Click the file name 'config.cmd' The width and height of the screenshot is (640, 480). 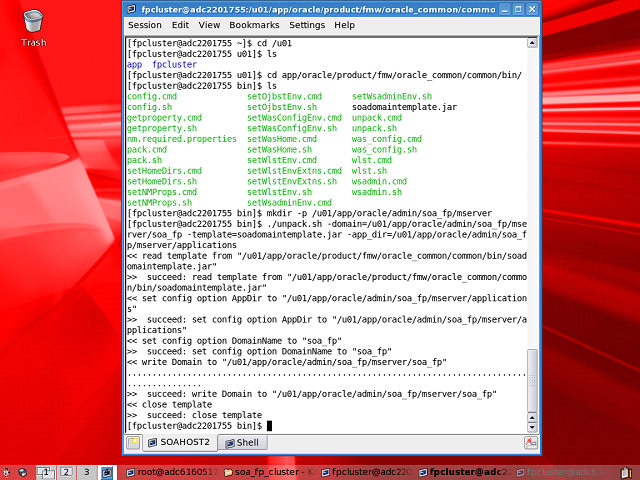152,96
